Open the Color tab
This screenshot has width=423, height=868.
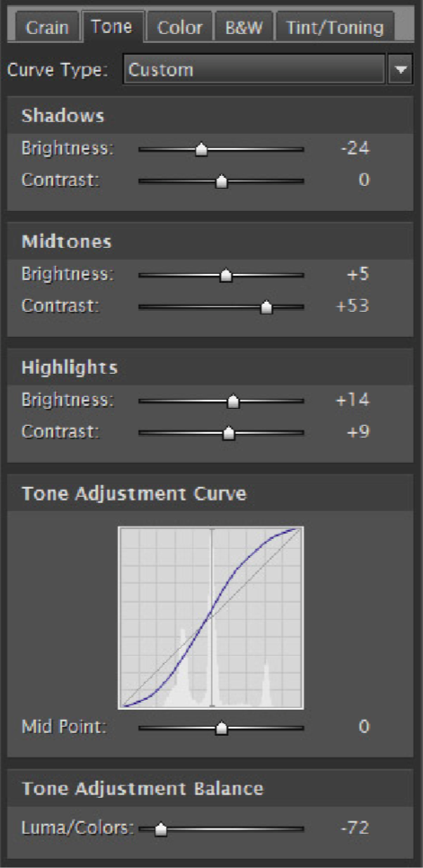pos(180,28)
